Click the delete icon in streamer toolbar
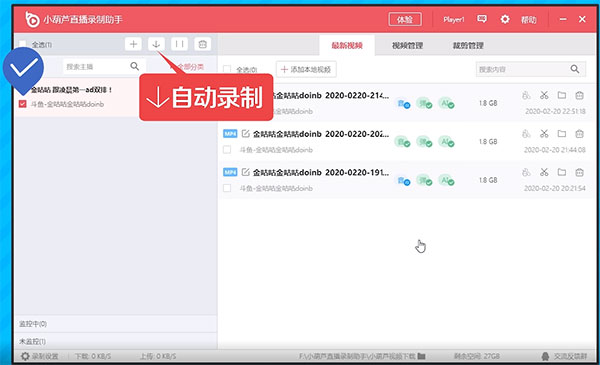The image size is (600, 365). pyautogui.click(x=202, y=44)
